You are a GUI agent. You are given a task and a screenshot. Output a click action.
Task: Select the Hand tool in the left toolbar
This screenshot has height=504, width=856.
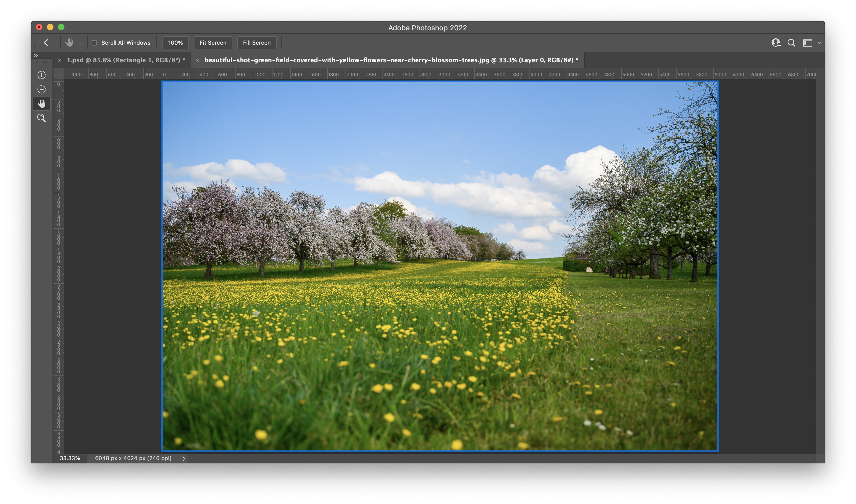pyautogui.click(x=41, y=104)
